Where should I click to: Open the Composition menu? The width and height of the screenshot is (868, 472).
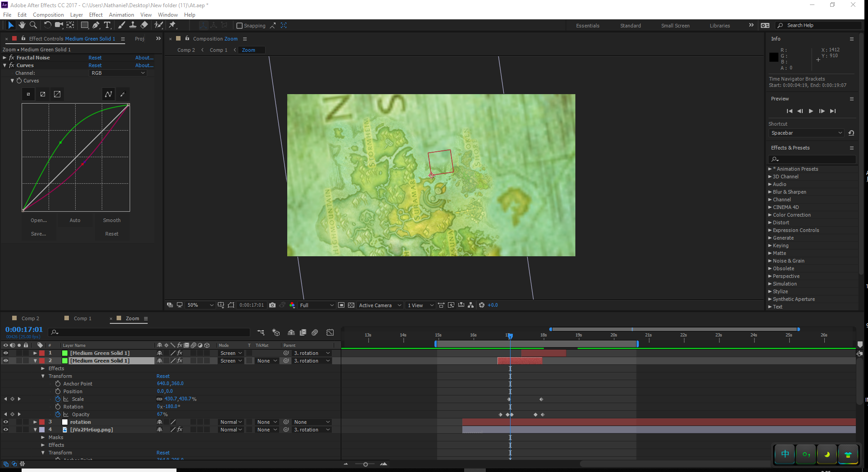tap(48, 15)
